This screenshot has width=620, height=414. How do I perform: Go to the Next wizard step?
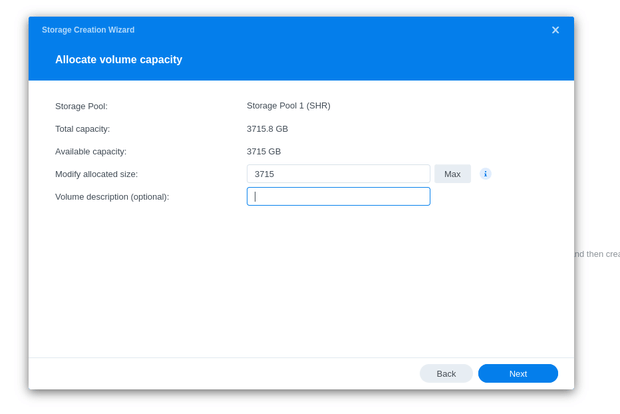(x=518, y=374)
